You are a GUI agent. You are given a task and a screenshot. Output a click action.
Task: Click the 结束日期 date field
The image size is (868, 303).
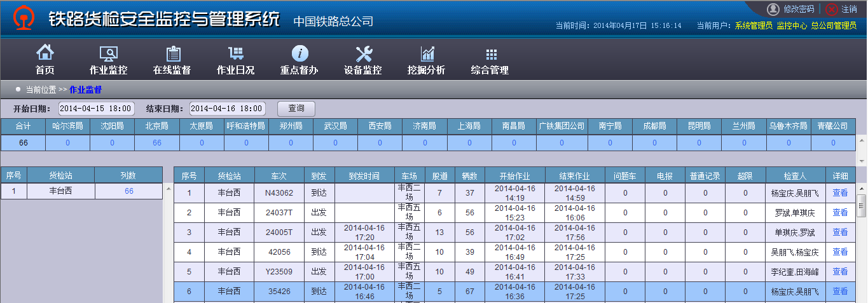[227, 109]
